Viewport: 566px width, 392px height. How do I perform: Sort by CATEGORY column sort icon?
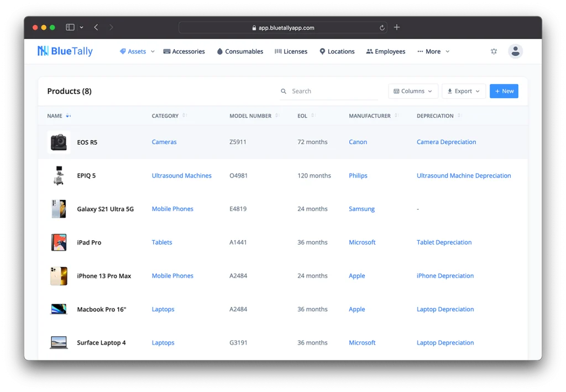(185, 115)
